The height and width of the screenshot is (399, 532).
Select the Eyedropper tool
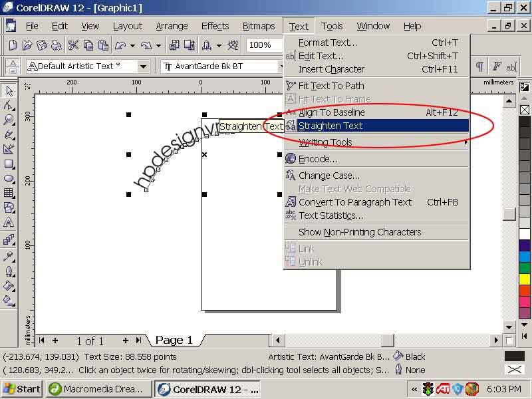tap(9, 256)
